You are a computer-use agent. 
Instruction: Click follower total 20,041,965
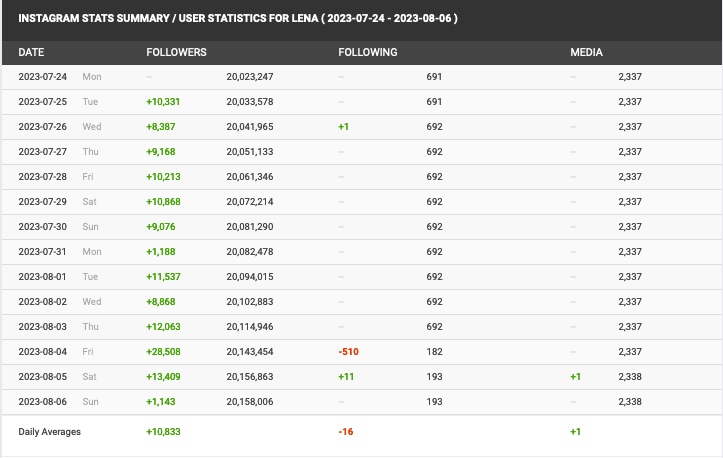[x=250, y=126]
